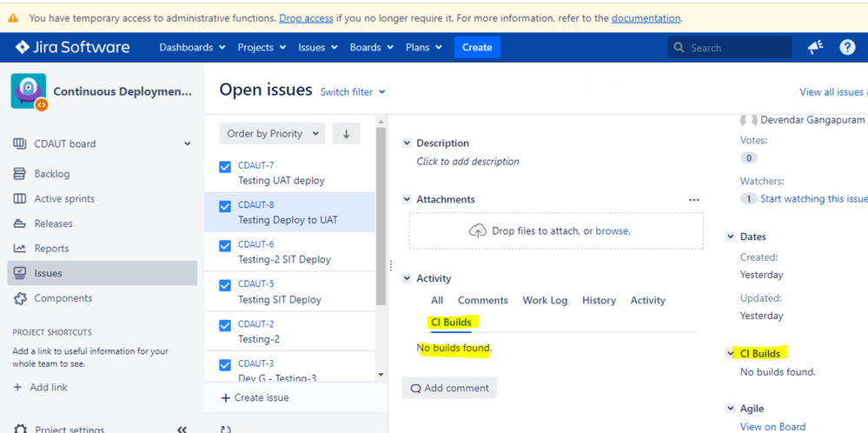Image resolution: width=868 pixels, height=433 pixels.
Task: Click the Add comment button
Action: coord(449,388)
